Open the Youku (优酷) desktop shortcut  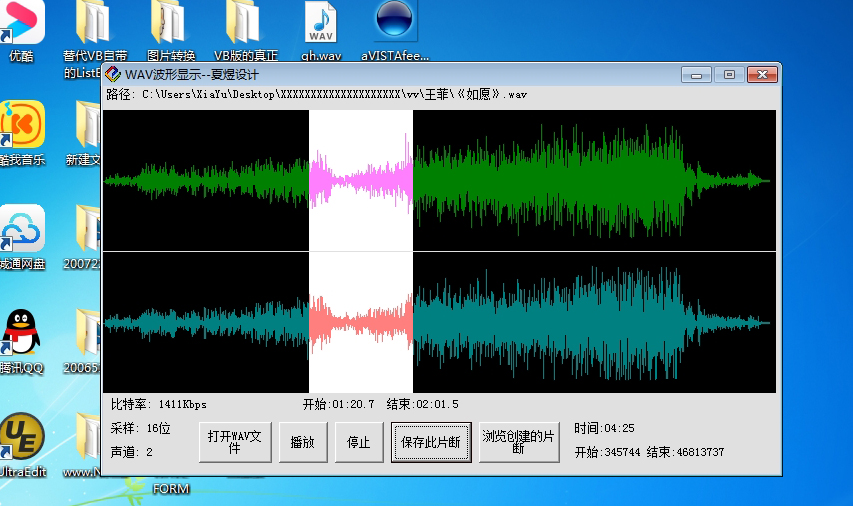pyautogui.click(x=22, y=24)
